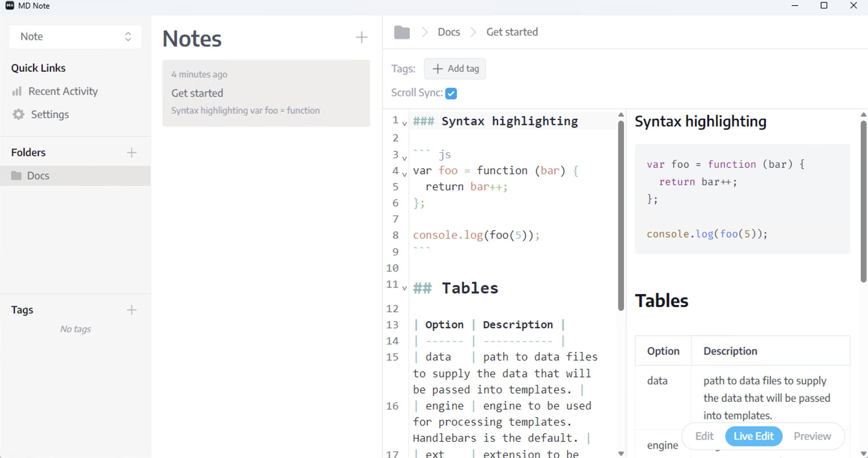This screenshot has width=868, height=458.
Task: Add a new tag from the Tags panel plus
Action: 132,310
